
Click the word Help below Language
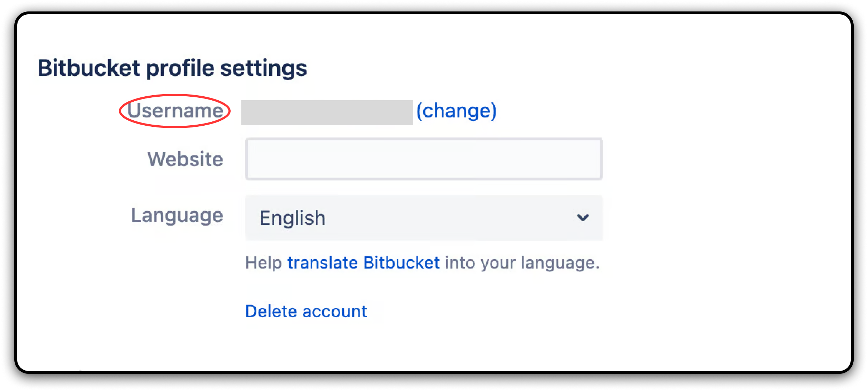tap(264, 263)
